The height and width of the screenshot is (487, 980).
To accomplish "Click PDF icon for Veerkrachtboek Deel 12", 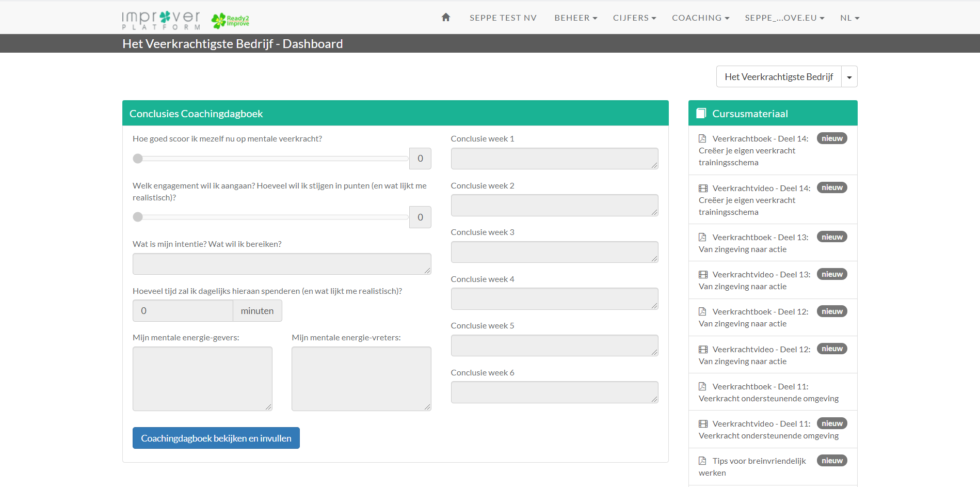I will pos(702,311).
